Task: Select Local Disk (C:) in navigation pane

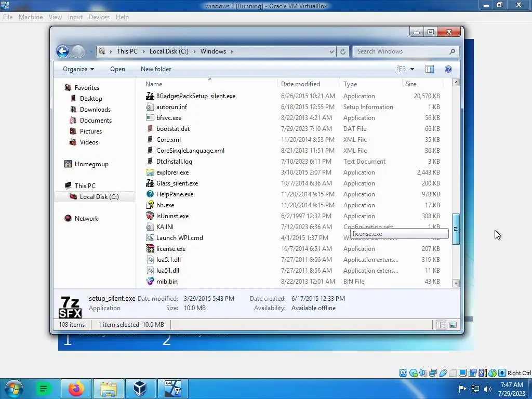Action: (99, 197)
